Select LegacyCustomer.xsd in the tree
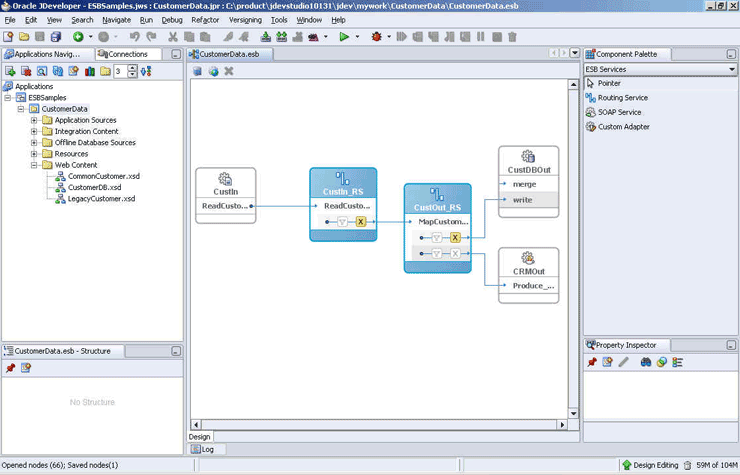 pos(101,199)
